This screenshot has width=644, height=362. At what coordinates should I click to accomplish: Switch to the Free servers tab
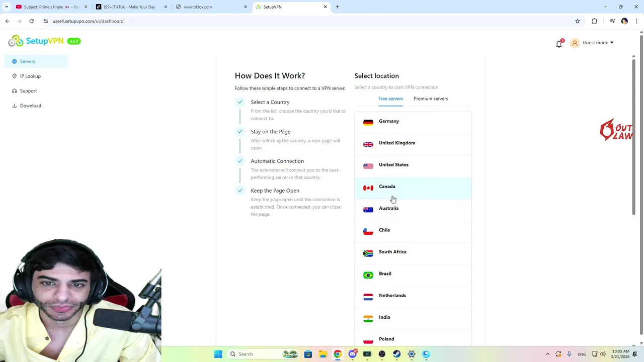click(x=390, y=99)
